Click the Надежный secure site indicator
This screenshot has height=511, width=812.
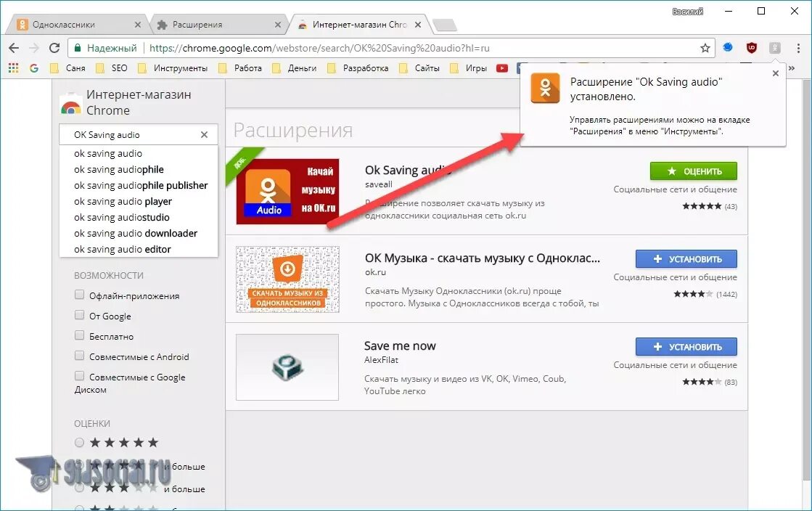pos(106,48)
